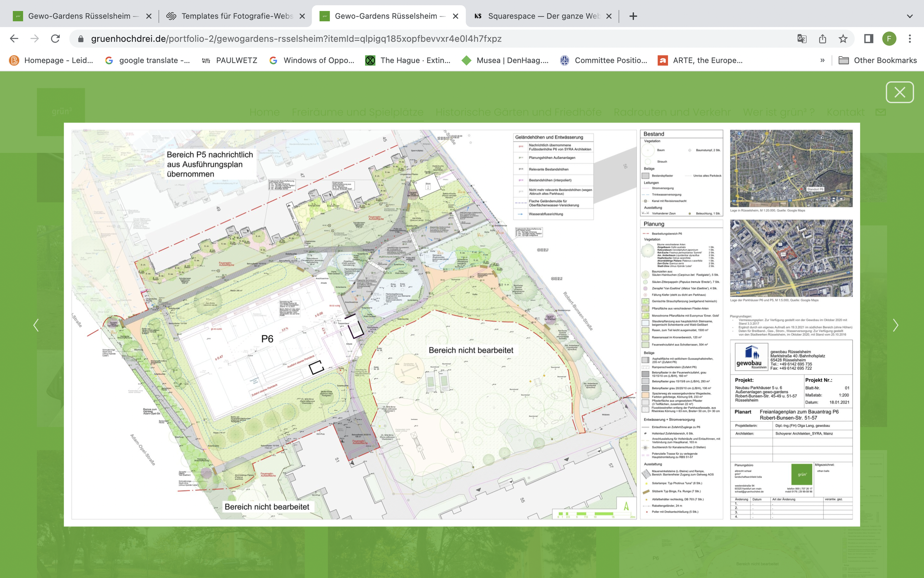Switch to the Squarespace tab
Viewport: 924px width, 578px height.
pyautogui.click(x=543, y=16)
